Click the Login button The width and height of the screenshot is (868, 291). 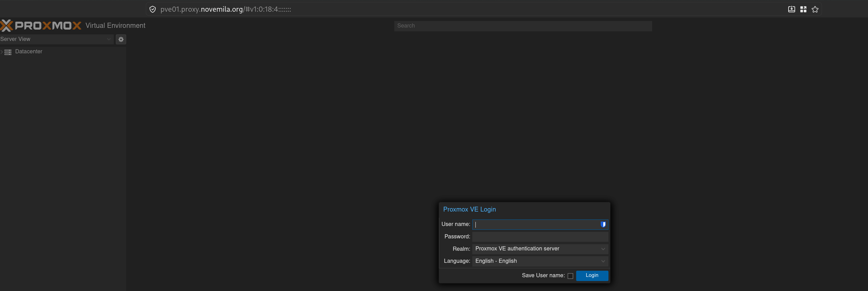coord(592,276)
